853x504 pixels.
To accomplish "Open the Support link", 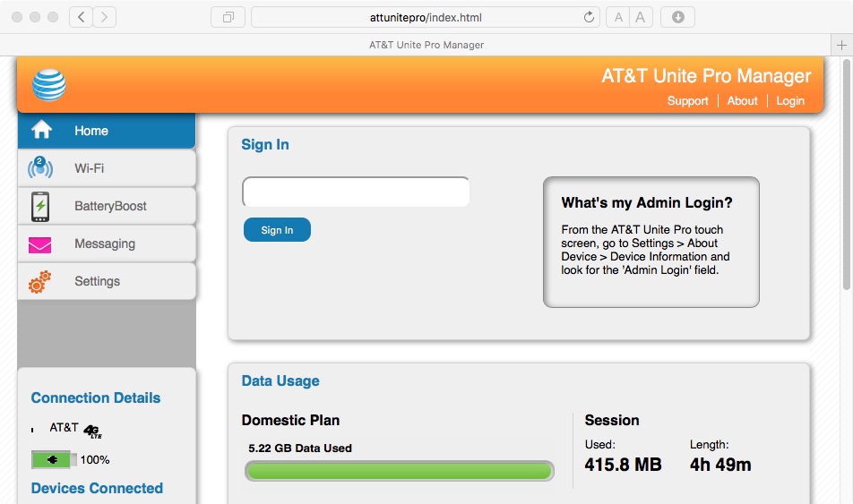I will [x=687, y=101].
